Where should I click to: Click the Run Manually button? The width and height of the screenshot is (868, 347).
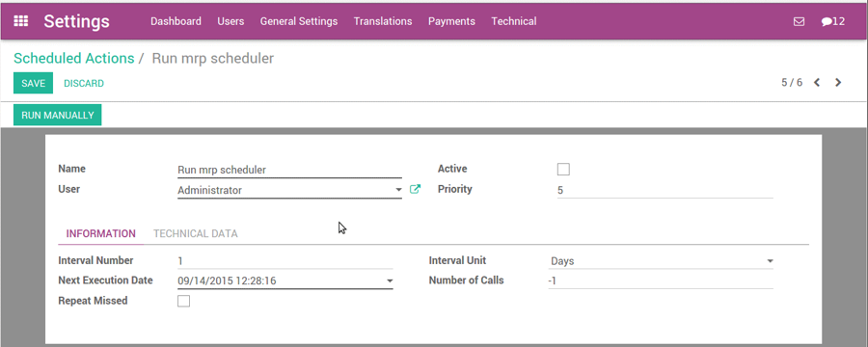(x=58, y=115)
